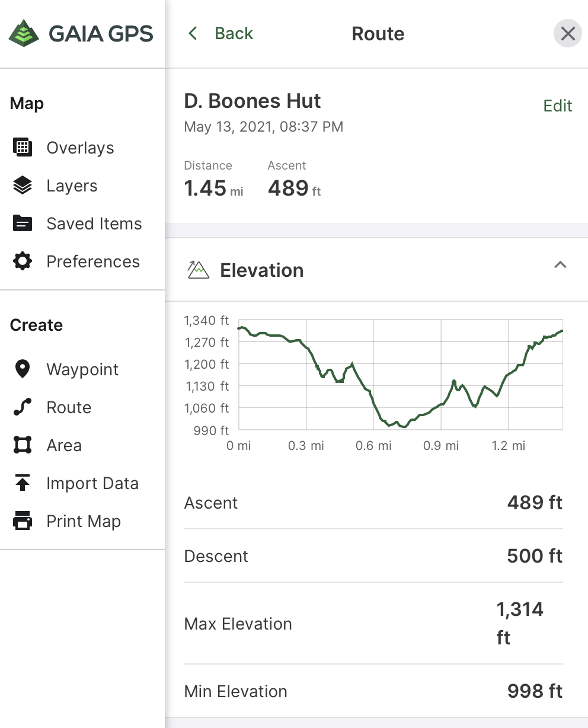This screenshot has width=588, height=728.
Task: Click the back chevron arrow
Action: click(x=193, y=33)
